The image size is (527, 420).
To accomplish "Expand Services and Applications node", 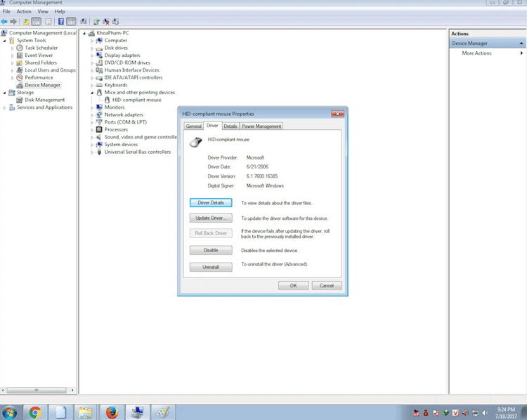I will 4,107.
